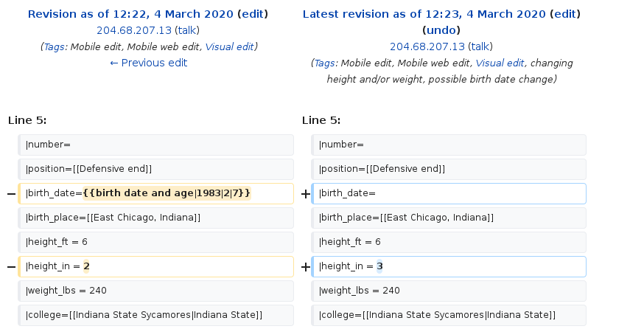This screenshot has width=644, height=329.
Task: Open Tags link in the latest revision
Action: [324, 63]
